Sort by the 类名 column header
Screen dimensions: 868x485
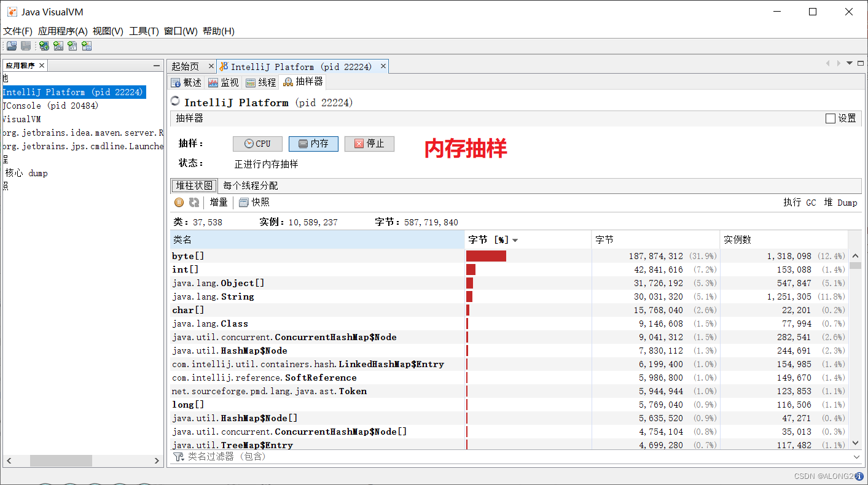click(317, 240)
